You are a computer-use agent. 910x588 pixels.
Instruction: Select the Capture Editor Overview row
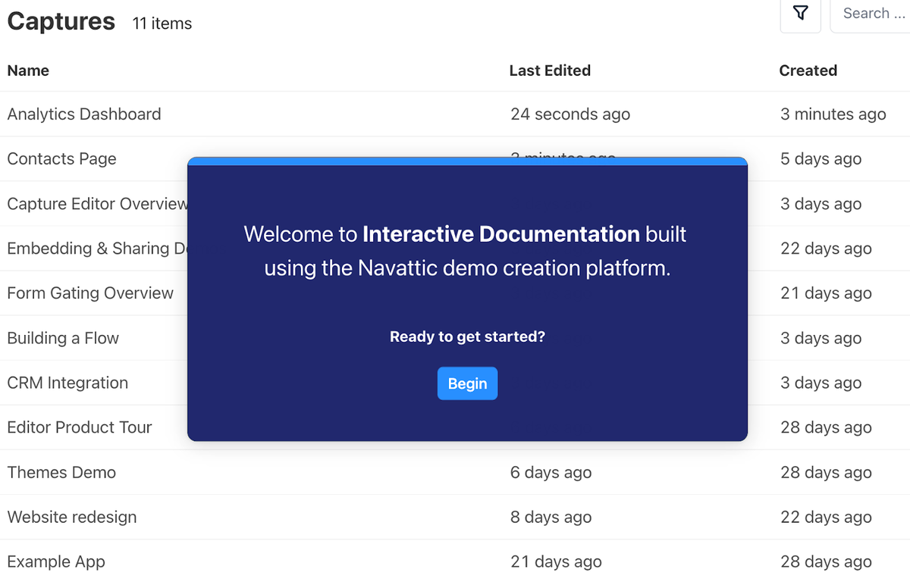click(x=97, y=204)
